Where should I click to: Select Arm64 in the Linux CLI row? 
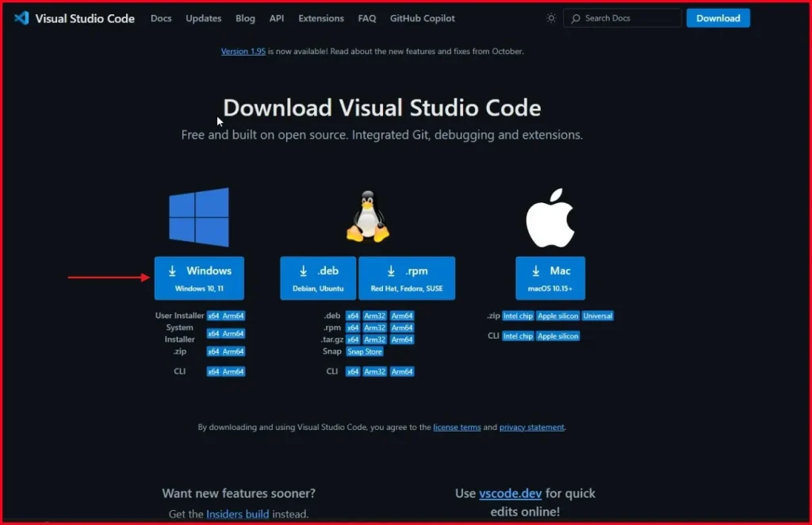click(x=402, y=372)
